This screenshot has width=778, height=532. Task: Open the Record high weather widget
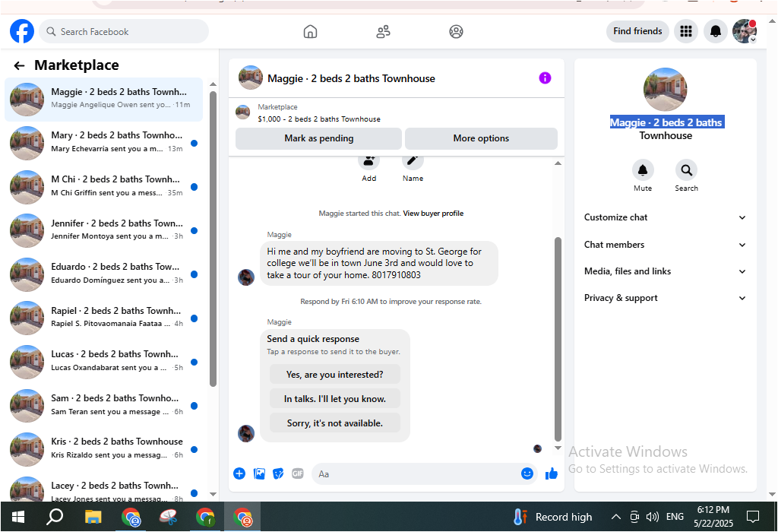tap(553, 517)
